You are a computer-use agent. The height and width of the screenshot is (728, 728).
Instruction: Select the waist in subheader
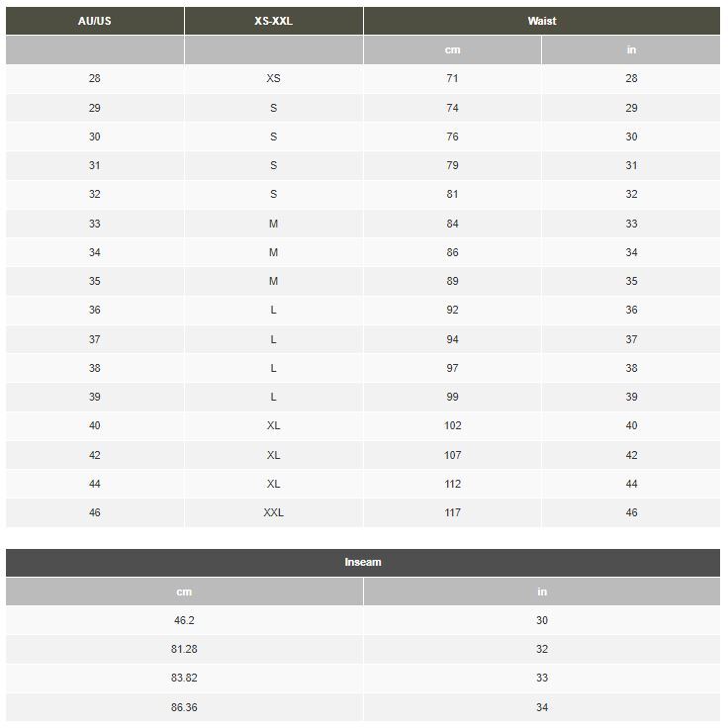pos(631,49)
